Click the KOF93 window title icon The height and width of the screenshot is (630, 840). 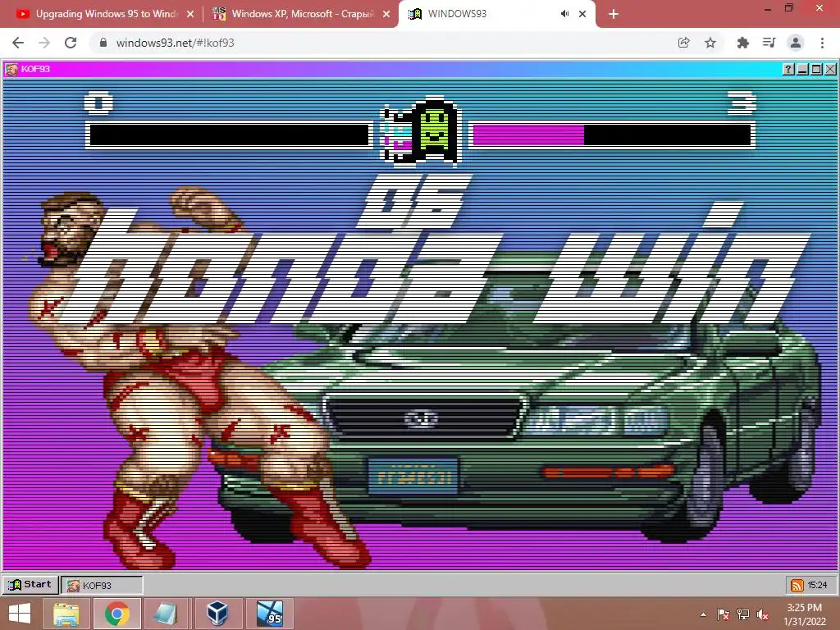(11, 69)
